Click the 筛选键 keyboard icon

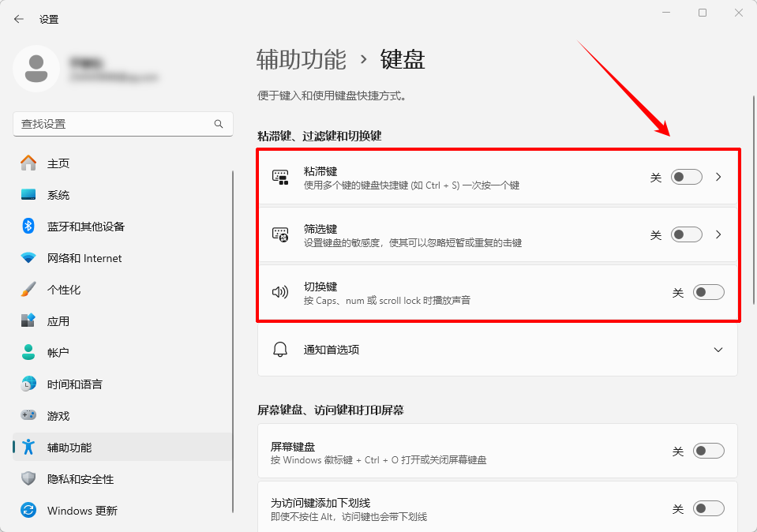tap(280, 234)
